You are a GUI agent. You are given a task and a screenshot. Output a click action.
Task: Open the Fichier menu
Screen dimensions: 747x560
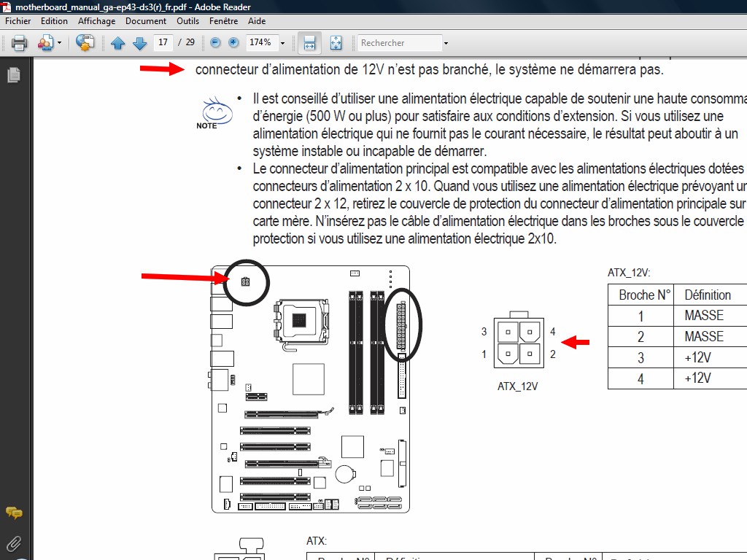tap(18, 21)
